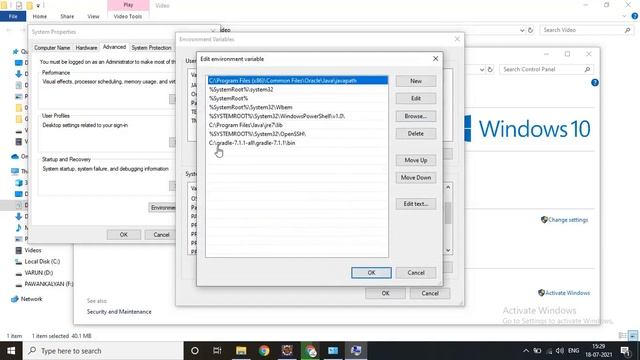The image size is (640, 360).
Task: Select the System32 OpenSSH path entry
Action: 298,134
